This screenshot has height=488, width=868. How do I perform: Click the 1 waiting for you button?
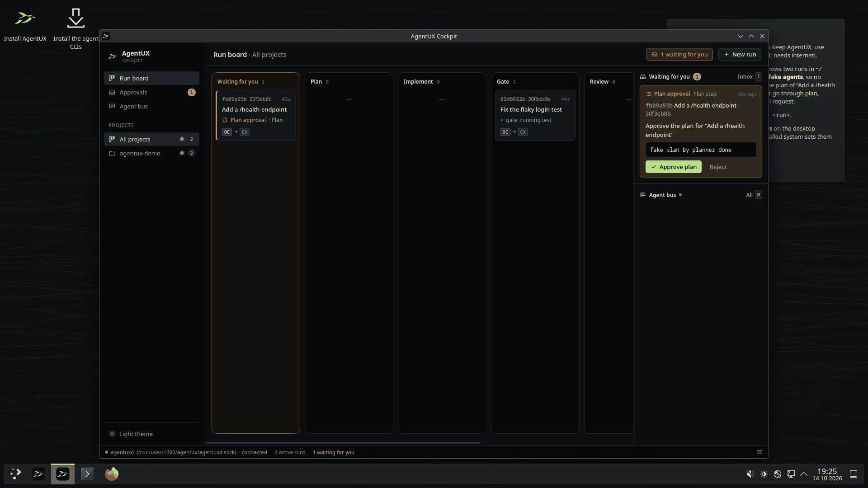click(x=679, y=54)
